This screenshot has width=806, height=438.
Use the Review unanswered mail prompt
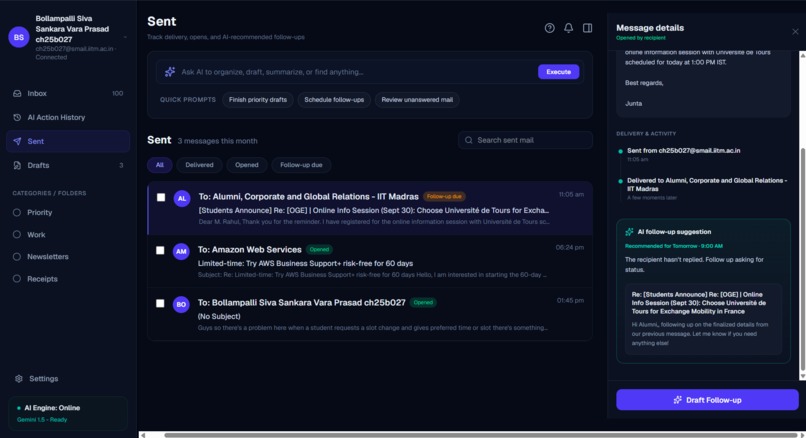pos(417,100)
